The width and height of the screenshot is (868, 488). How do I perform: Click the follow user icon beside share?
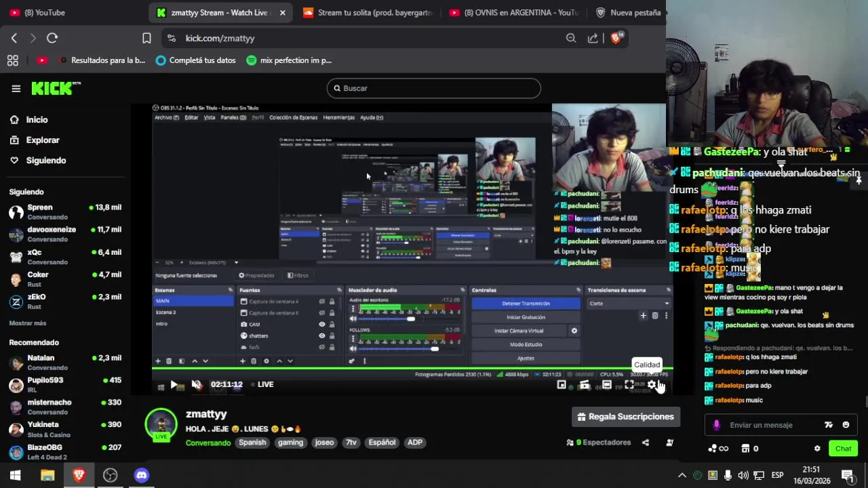pyautogui.click(x=669, y=443)
